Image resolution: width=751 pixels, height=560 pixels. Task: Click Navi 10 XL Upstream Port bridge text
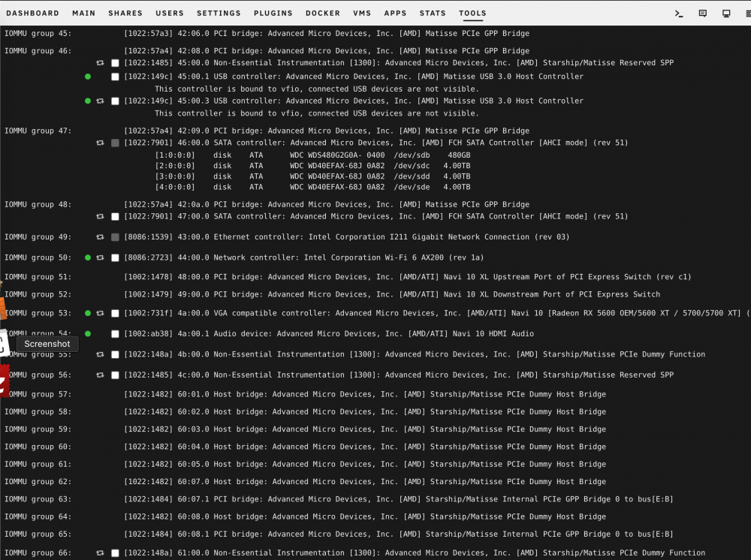click(x=408, y=277)
